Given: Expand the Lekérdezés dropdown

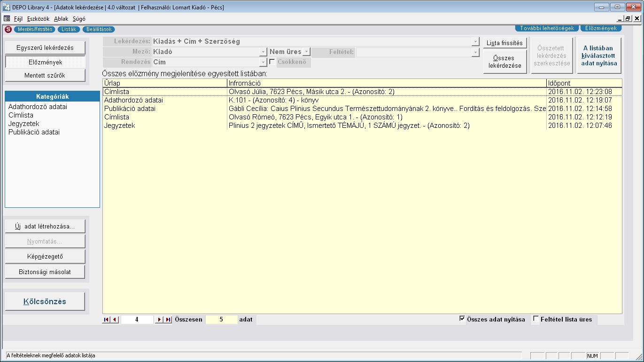Looking at the screenshot, I should tap(475, 41).
